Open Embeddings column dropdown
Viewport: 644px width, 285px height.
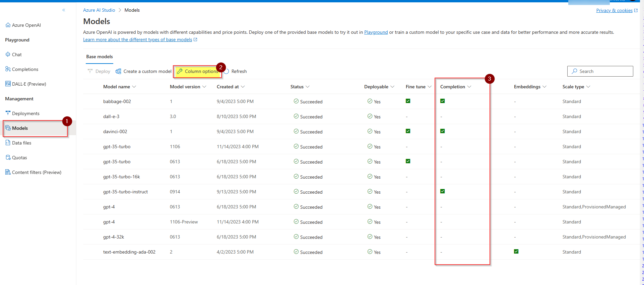tap(544, 87)
